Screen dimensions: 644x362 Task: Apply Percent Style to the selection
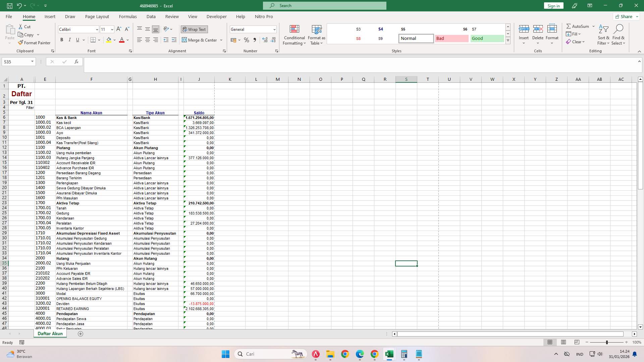pos(247,40)
